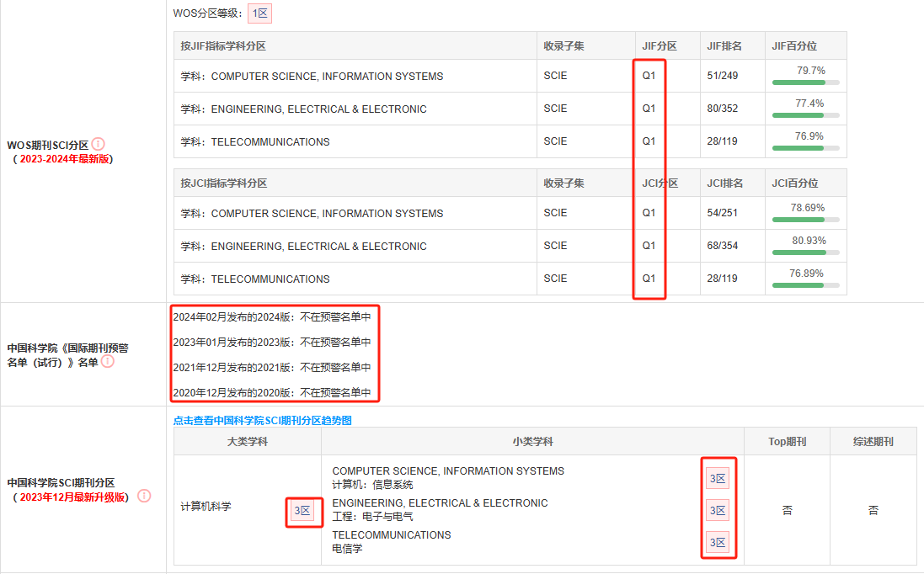The width and height of the screenshot is (924, 574).
Task: Click the 68/354 JCI rank cell
Action: [x=733, y=246]
